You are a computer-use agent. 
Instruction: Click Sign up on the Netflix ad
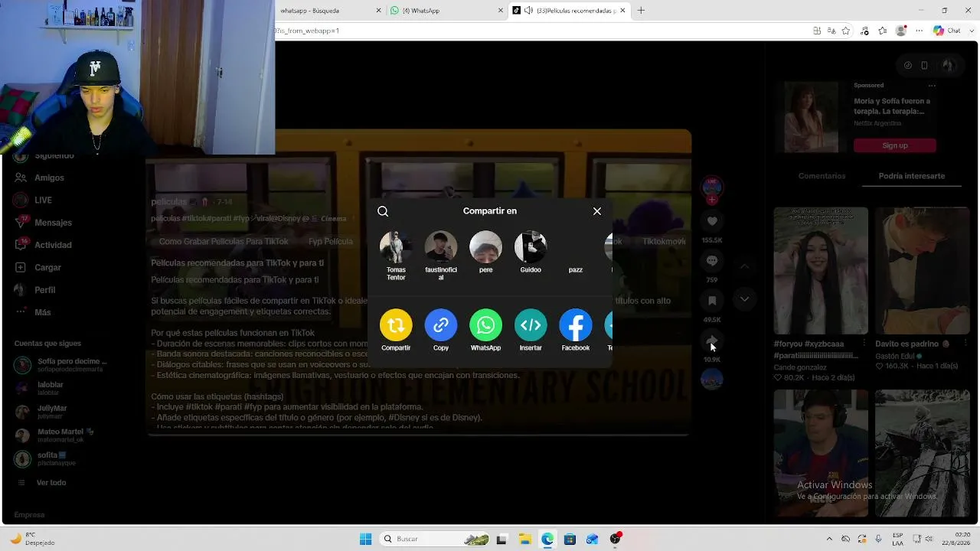(x=895, y=145)
